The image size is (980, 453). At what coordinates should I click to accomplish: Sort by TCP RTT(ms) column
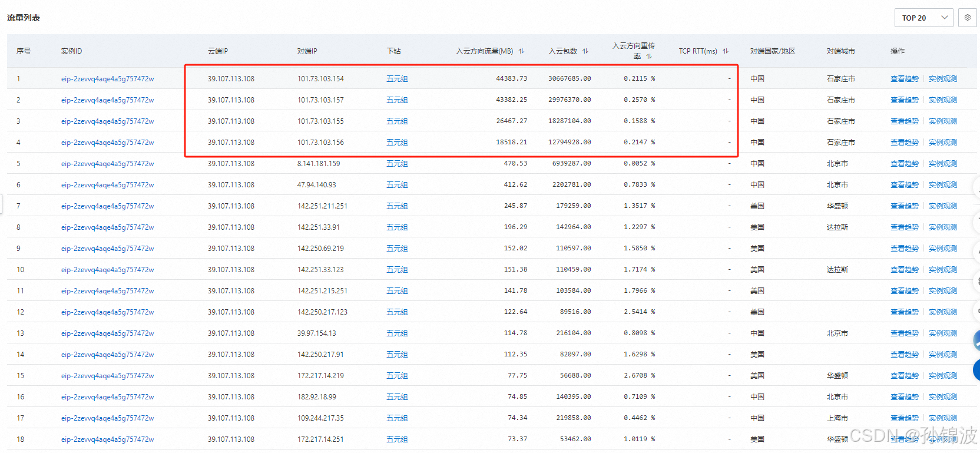[726, 51]
